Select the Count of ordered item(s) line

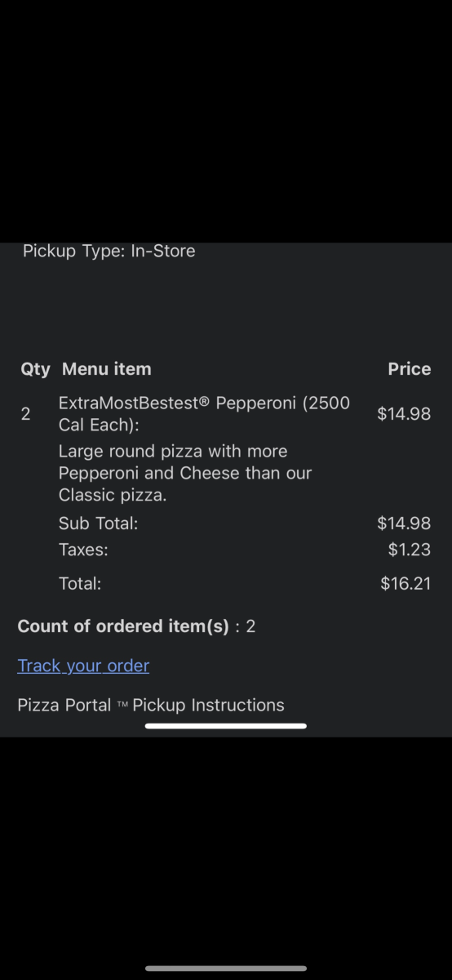pos(136,626)
